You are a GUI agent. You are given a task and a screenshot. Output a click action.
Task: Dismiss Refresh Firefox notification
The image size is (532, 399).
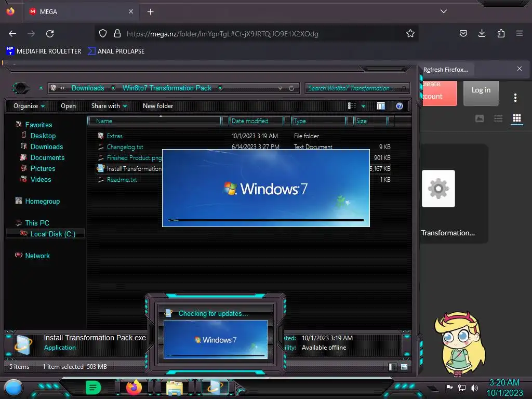[x=520, y=69]
